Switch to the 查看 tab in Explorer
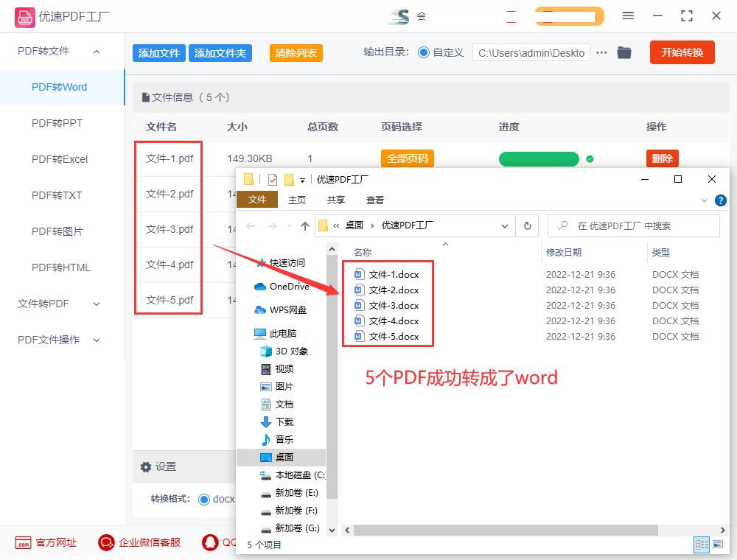Viewport: 737px width, 560px height. coord(375,199)
